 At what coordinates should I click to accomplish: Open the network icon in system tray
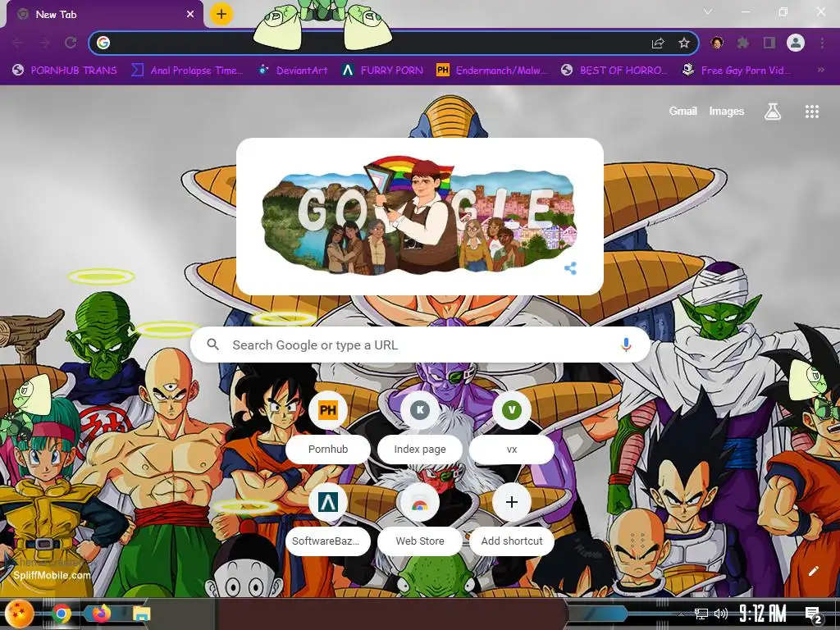[701, 614]
